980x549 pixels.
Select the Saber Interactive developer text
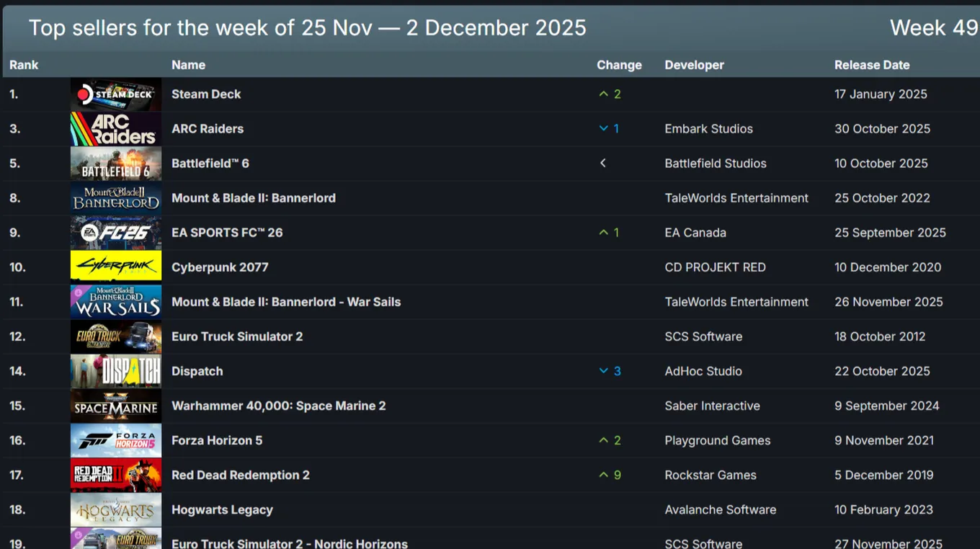[712, 406]
